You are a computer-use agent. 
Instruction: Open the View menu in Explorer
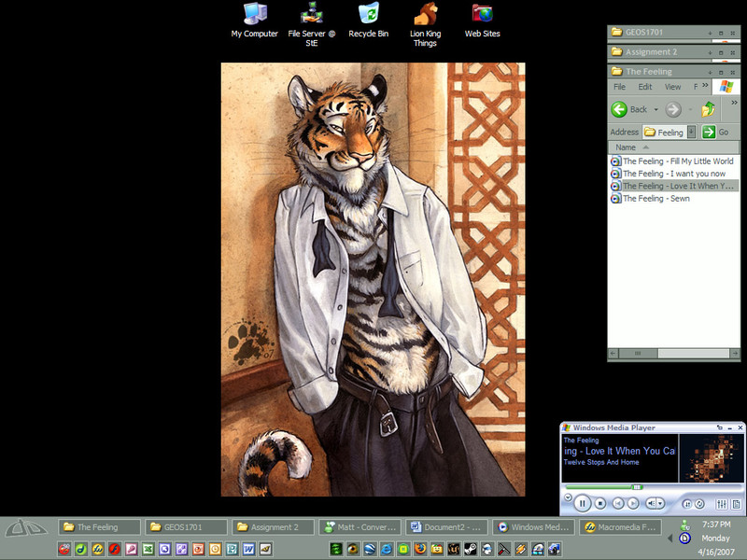(x=672, y=87)
